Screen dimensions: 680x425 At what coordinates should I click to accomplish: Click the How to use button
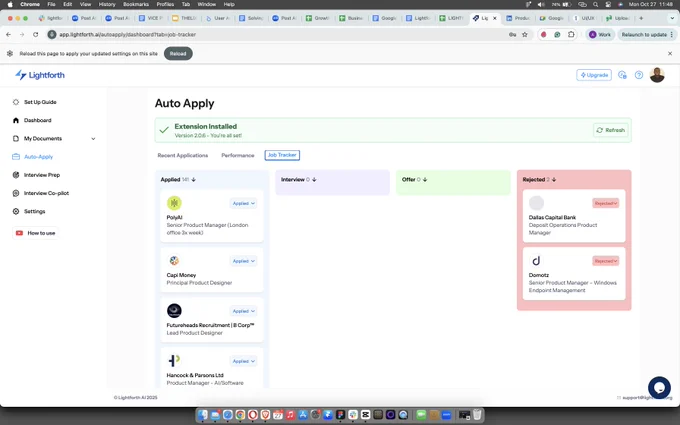(x=36, y=233)
